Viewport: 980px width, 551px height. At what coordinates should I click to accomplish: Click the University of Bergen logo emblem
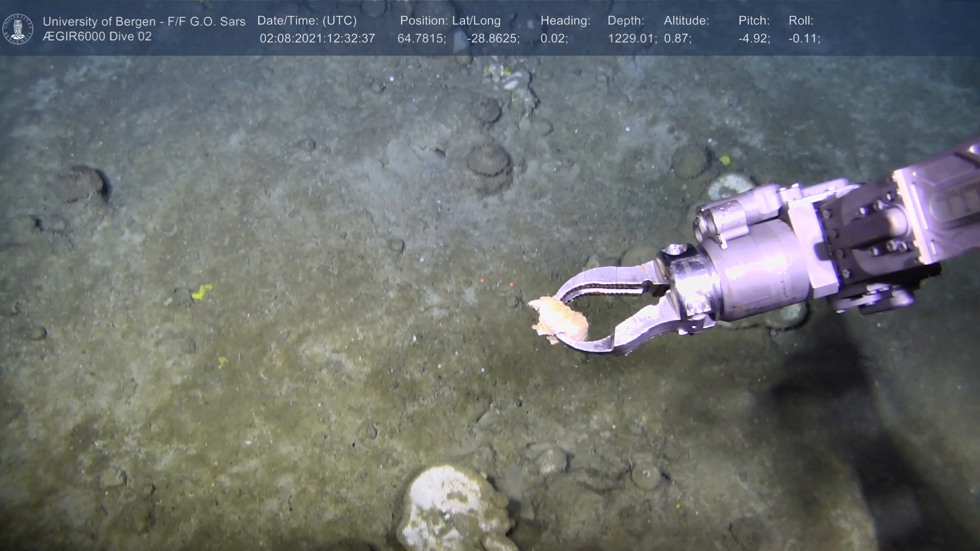tap(18, 29)
